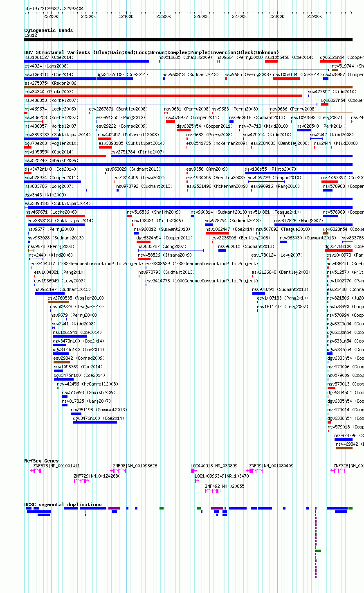Click variant nsv510881 (Teague2010)
Viewport: 364px width, 593px height.
click(274, 212)
